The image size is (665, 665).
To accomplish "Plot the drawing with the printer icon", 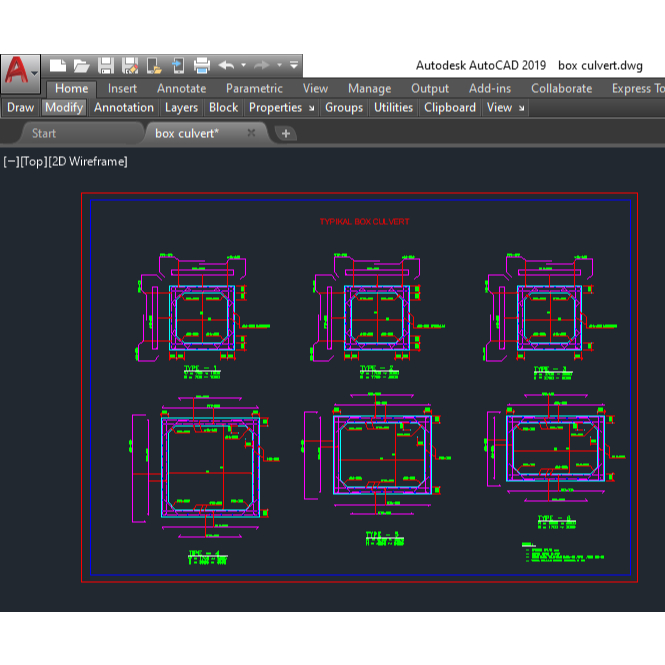I will 201,66.
